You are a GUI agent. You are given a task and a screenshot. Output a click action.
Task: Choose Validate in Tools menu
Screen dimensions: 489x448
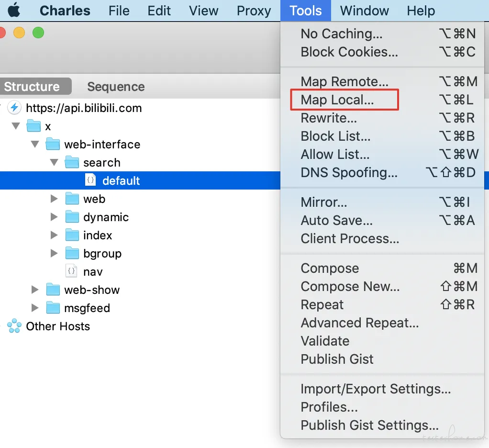[x=382, y=341]
